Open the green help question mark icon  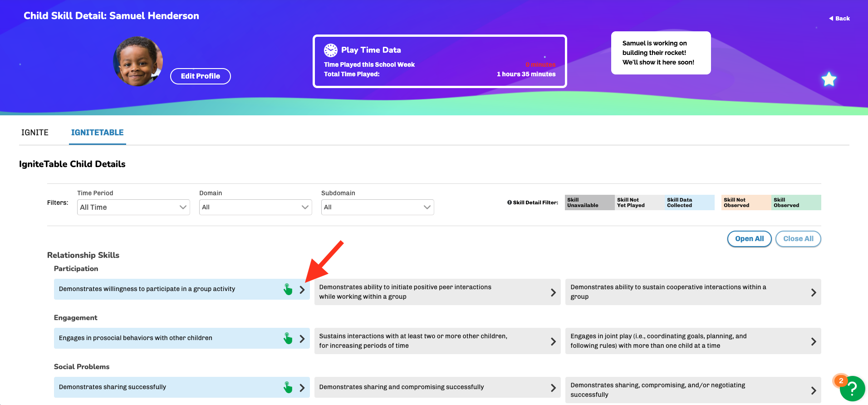(x=852, y=388)
